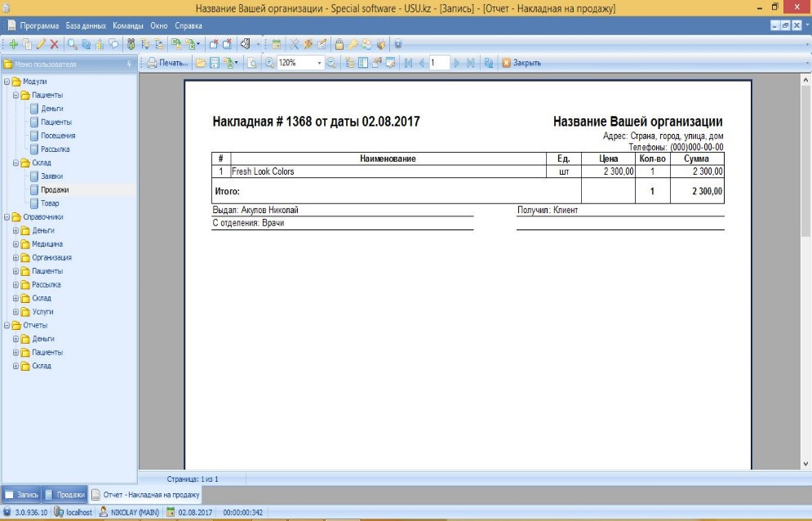Click the floppy disk save report icon
812x521 pixels.
pyautogui.click(x=215, y=63)
